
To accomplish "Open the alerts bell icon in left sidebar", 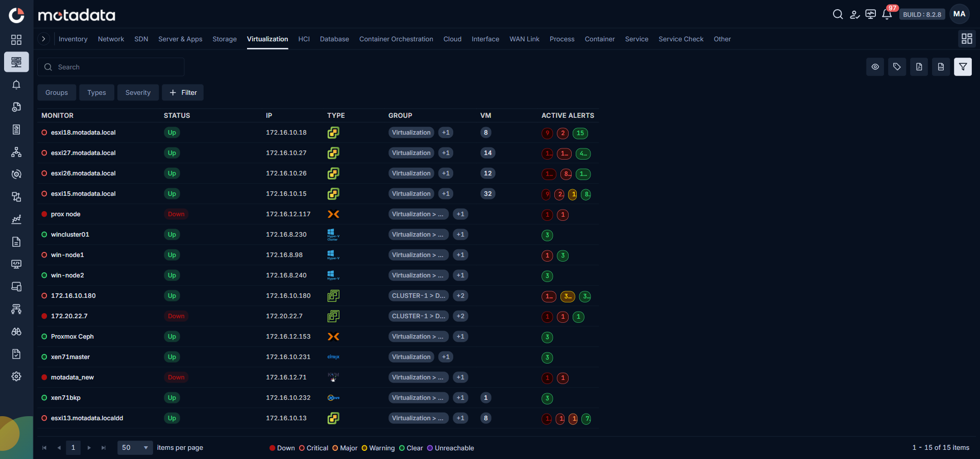I will pos(16,85).
